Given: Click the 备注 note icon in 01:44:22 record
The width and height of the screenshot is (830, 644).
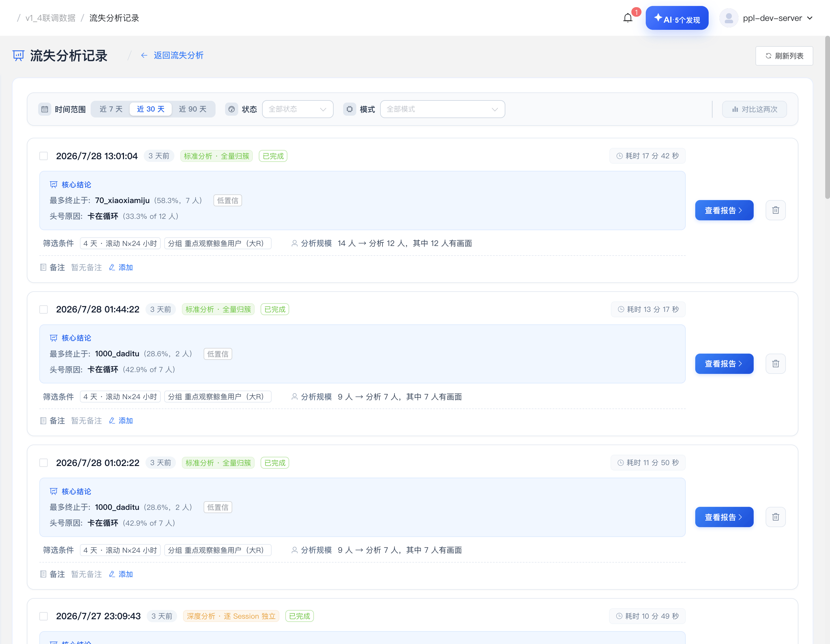Looking at the screenshot, I should pyautogui.click(x=43, y=421).
